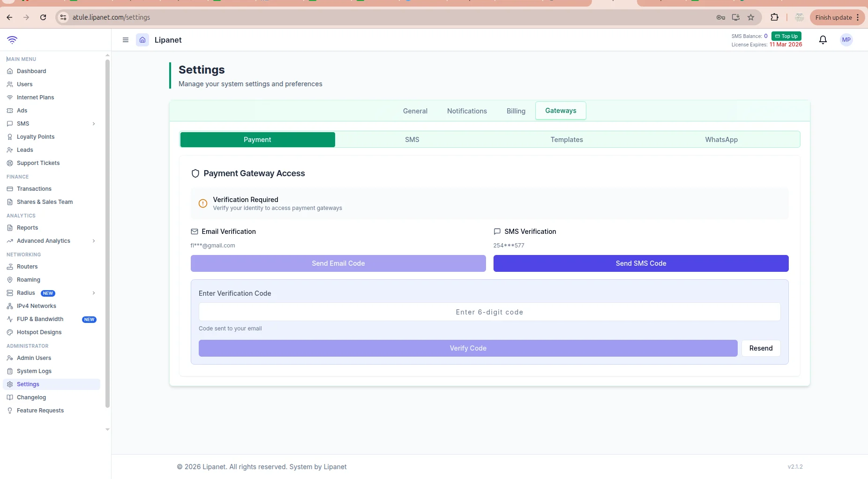Toggle the hamburger sidebar menu icon
The image size is (868, 479).
126,40
